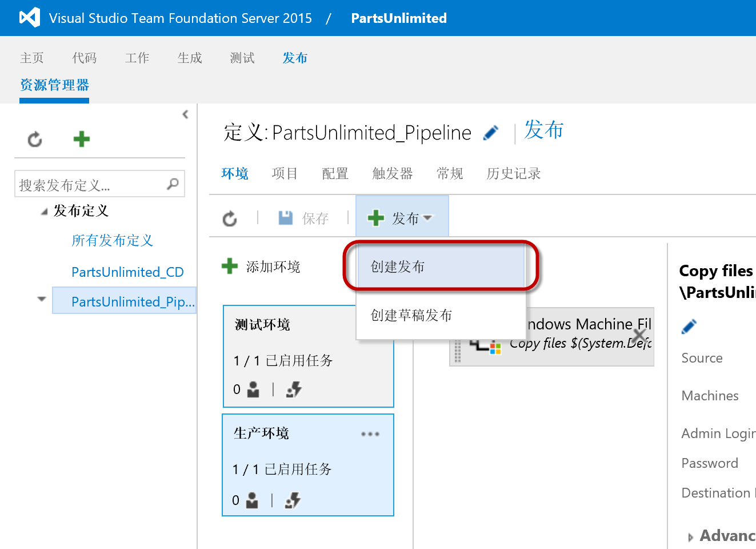Viewport: 756px width, 549px height.
Task: Click the Password field label
Action: click(710, 463)
